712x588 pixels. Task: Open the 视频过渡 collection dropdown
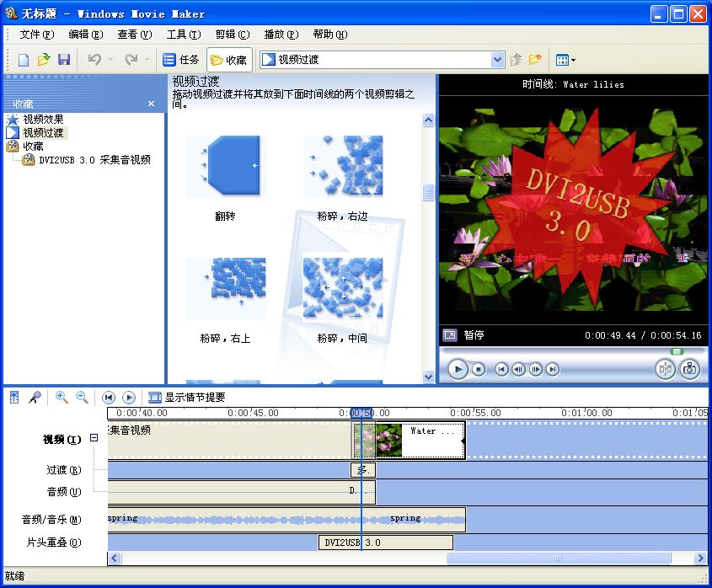497,60
